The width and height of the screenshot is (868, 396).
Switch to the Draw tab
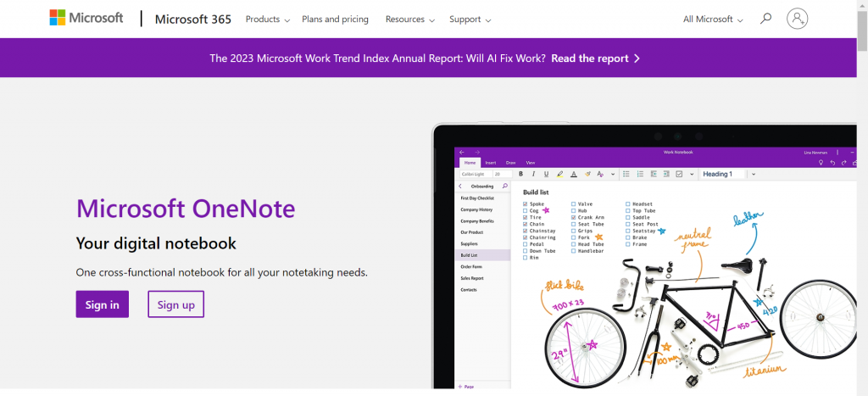[511, 163]
